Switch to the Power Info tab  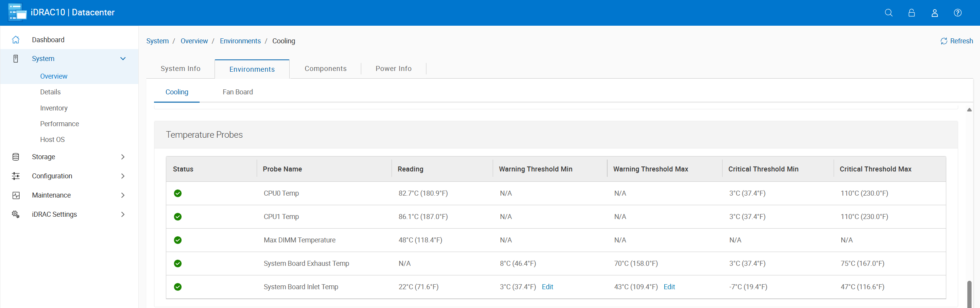[x=393, y=69]
